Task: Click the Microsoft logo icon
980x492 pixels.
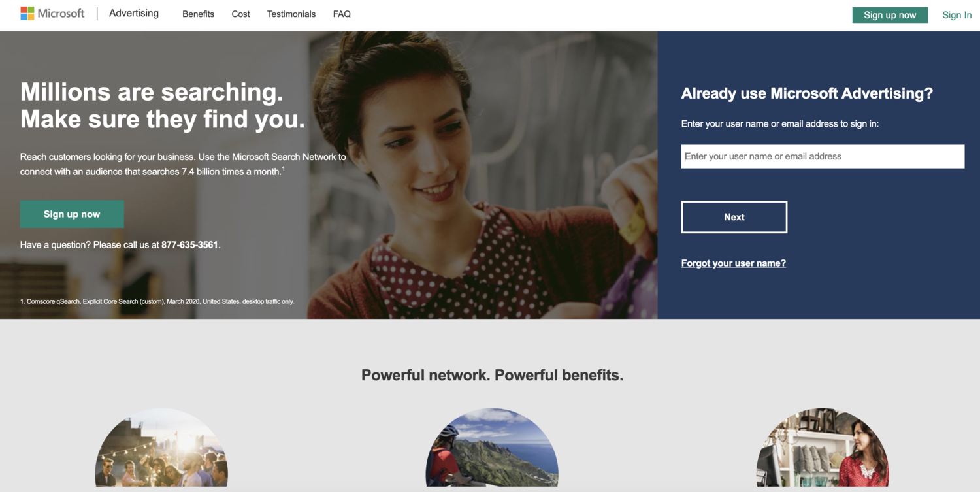Action: click(27, 13)
